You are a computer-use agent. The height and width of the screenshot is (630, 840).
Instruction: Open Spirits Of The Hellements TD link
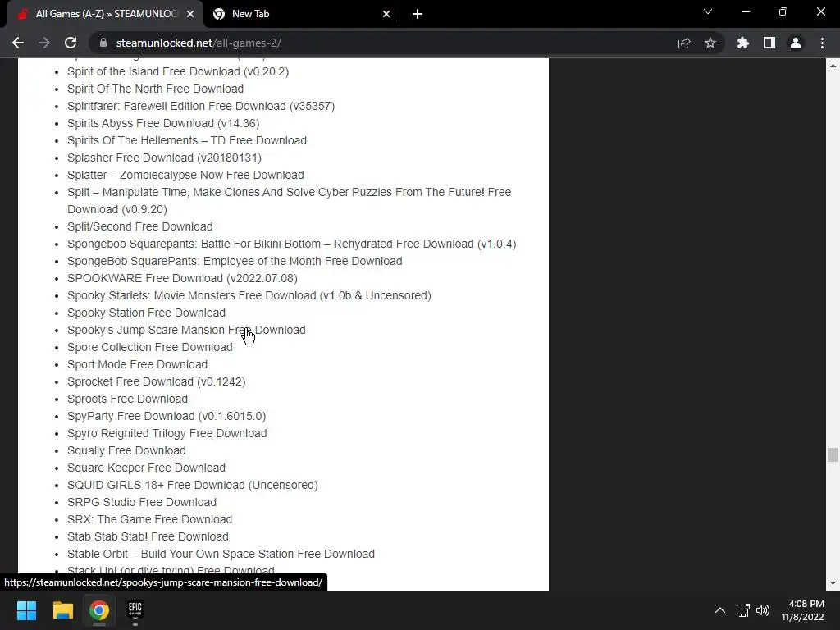pos(187,140)
